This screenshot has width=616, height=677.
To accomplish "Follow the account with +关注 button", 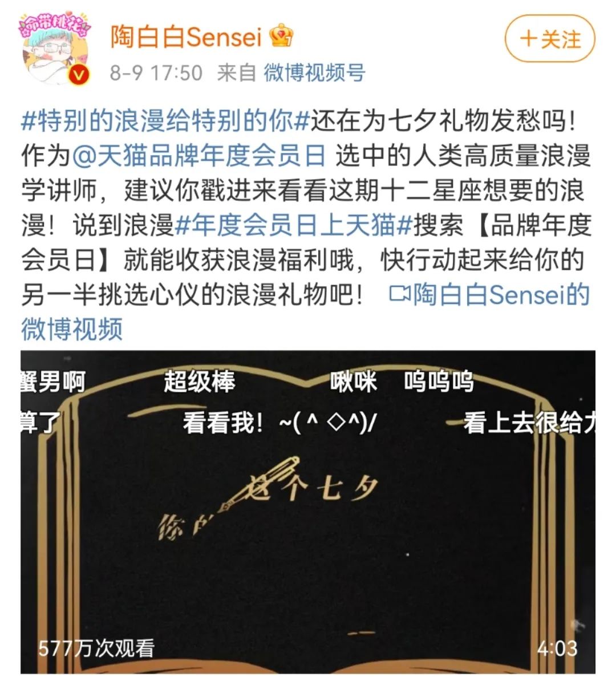I will pos(550,39).
